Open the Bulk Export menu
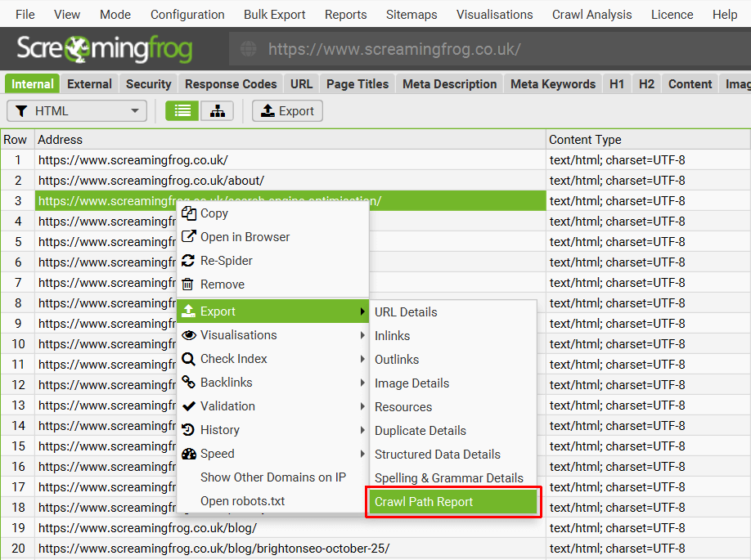This screenshot has height=560, width=751. [274, 15]
